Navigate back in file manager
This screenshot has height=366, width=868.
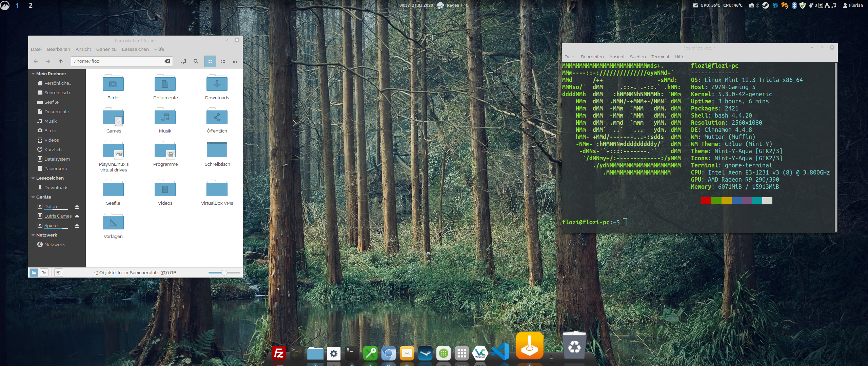[35, 61]
